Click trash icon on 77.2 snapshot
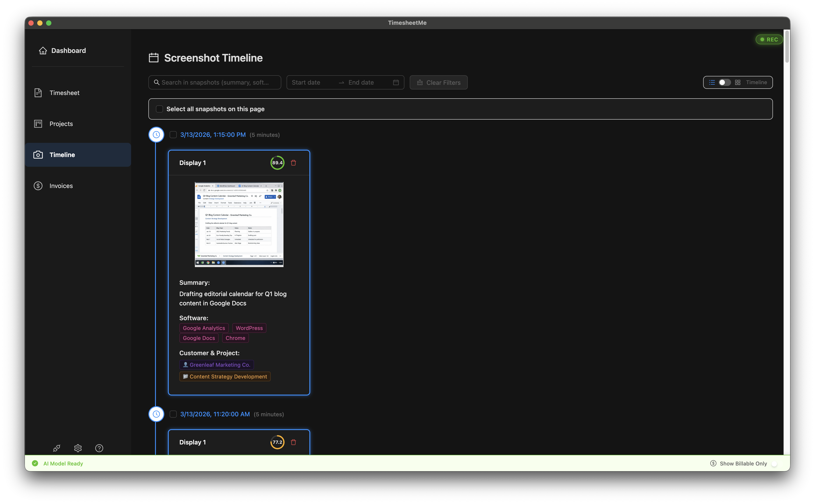Image resolution: width=815 pixels, height=504 pixels. (x=293, y=442)
